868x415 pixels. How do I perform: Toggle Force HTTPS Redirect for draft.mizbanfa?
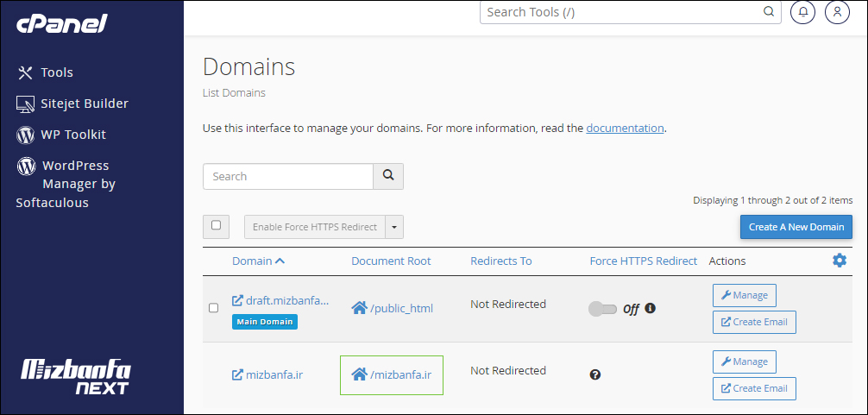coord(602,309)
